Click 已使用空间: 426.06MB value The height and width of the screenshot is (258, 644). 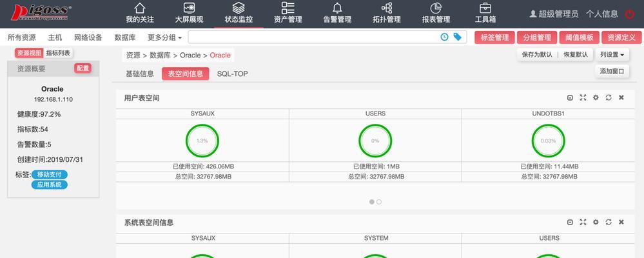tap(203, 167)
